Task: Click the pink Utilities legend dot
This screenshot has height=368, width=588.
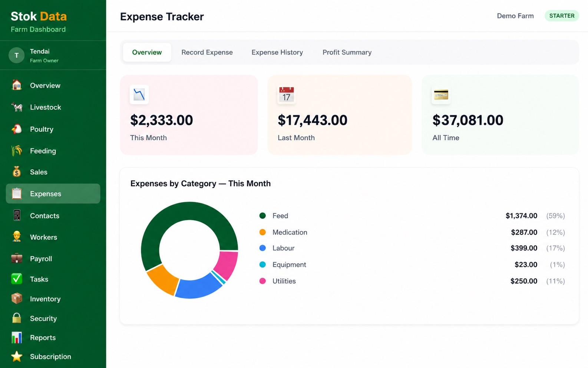Action: point(262,281)
